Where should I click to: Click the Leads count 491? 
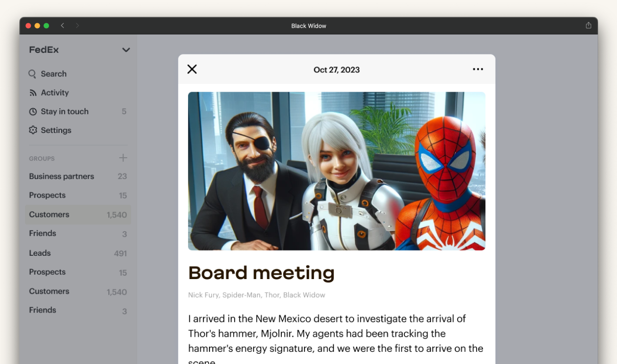[120, 253]
